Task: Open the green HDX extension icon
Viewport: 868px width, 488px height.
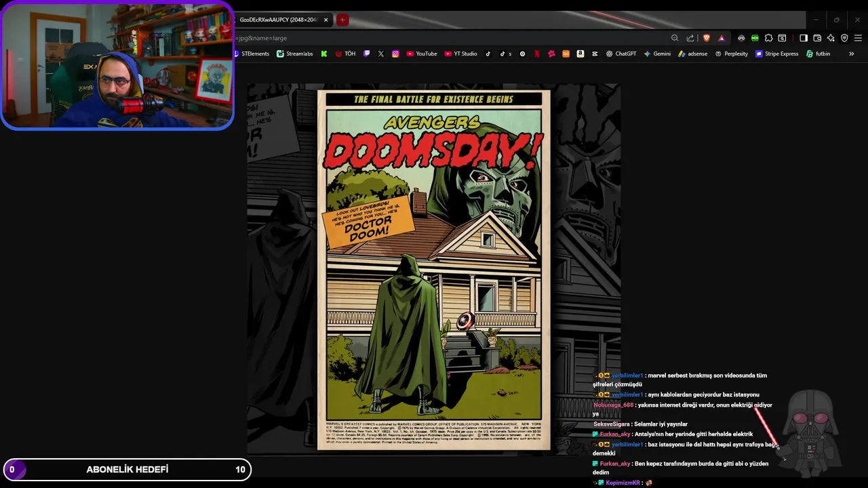Action: coord(755,38)
